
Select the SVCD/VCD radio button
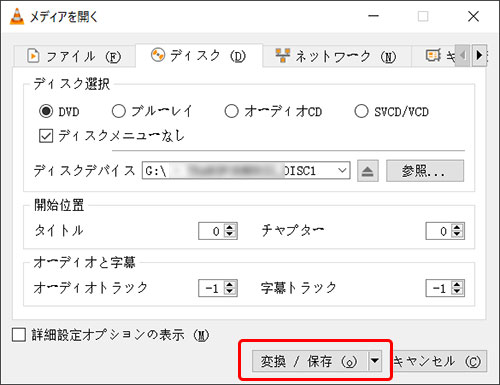point(361,111)
